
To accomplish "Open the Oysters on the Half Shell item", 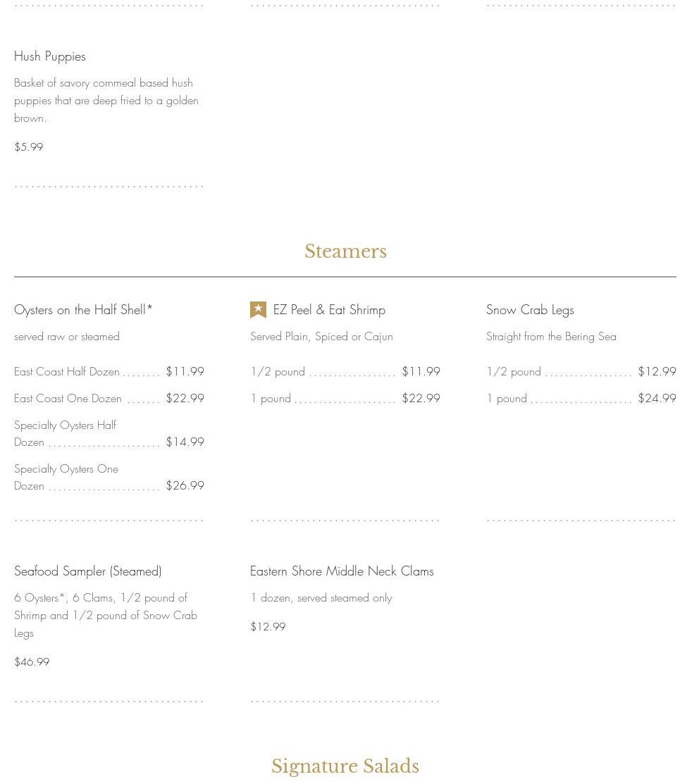I will [83, 310].
